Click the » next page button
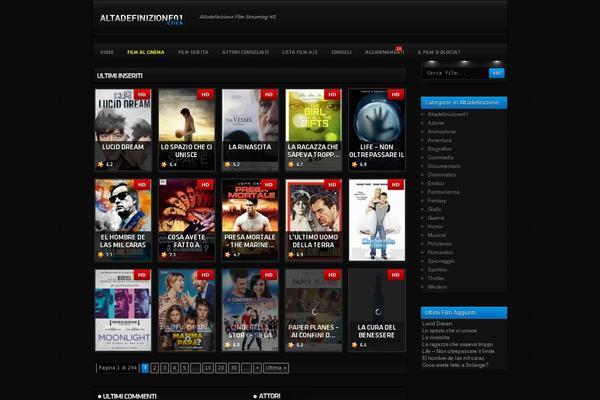Viewport: 600px width, 400px height. click(x=258, y=368)
